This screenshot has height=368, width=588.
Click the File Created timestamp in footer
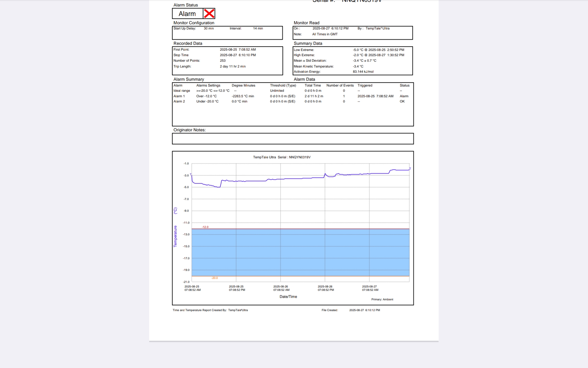364,310
